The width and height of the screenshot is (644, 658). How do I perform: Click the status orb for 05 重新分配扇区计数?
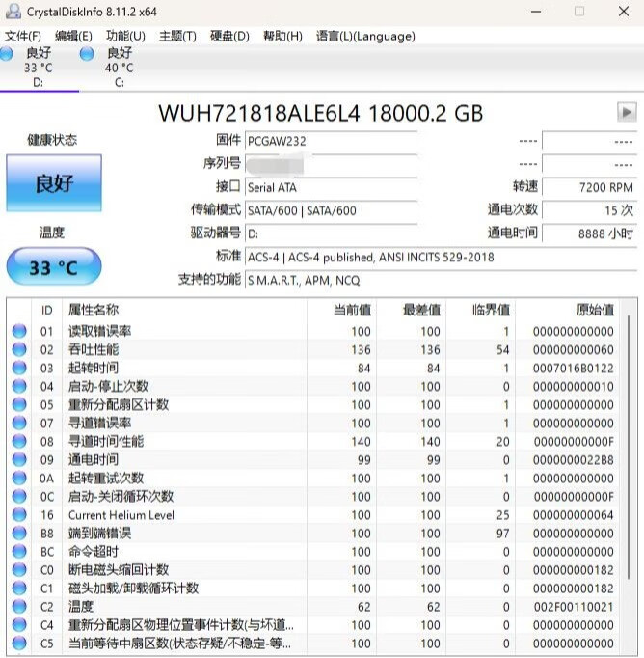(19, 404)
